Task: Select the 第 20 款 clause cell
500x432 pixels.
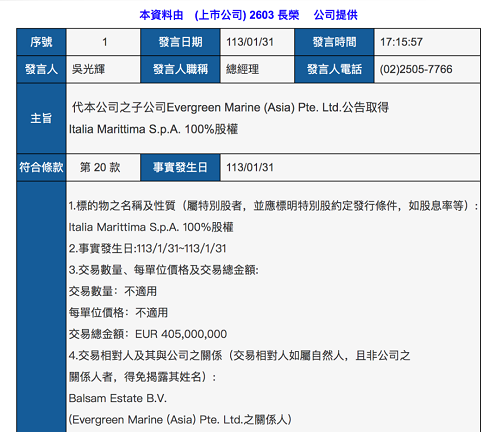Action: pyautogui.click(x=100, y=167)
